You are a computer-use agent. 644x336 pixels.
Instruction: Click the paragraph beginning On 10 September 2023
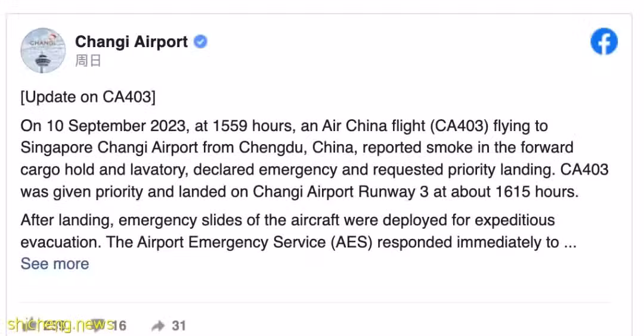coord(314,159)
